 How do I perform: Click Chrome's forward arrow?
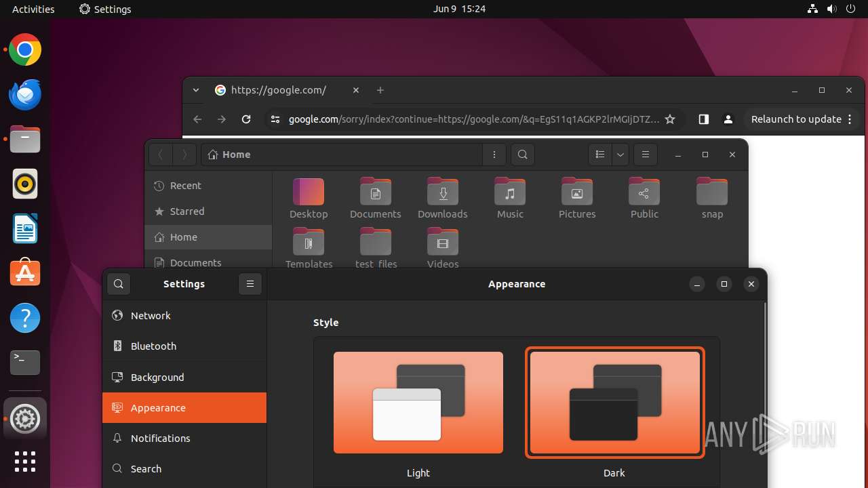point(222,119)
